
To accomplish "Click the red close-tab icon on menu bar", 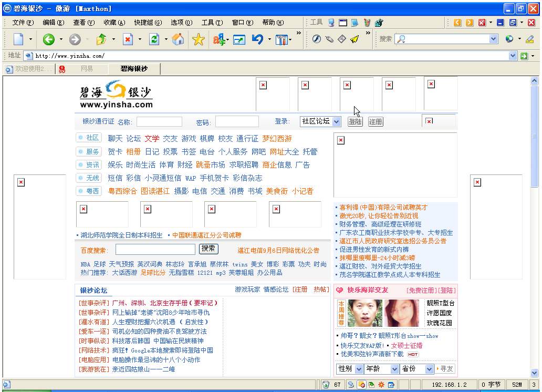I will pyautogui.click(x=482, y=23).
